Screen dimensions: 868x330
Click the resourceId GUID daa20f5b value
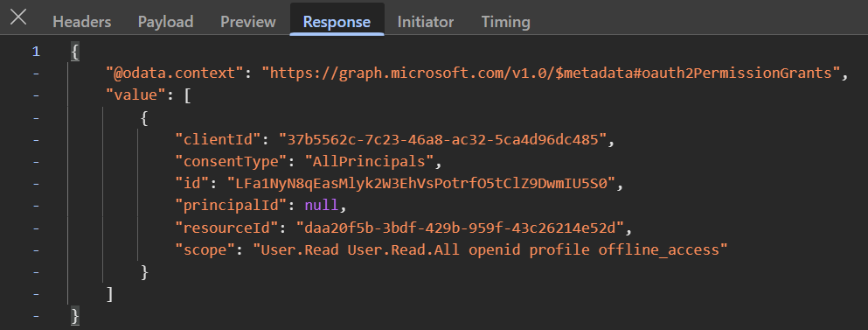[x=460, y=228]
